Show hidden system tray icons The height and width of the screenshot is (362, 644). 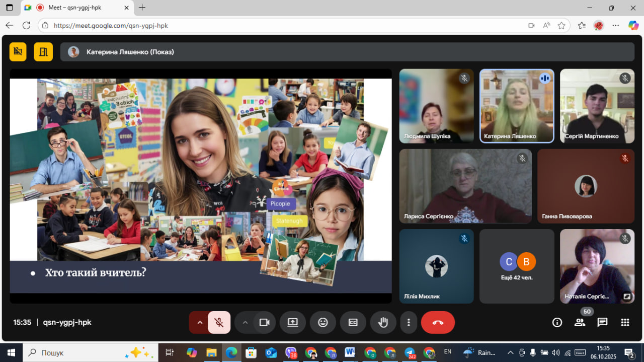click(x=510, y=352)
